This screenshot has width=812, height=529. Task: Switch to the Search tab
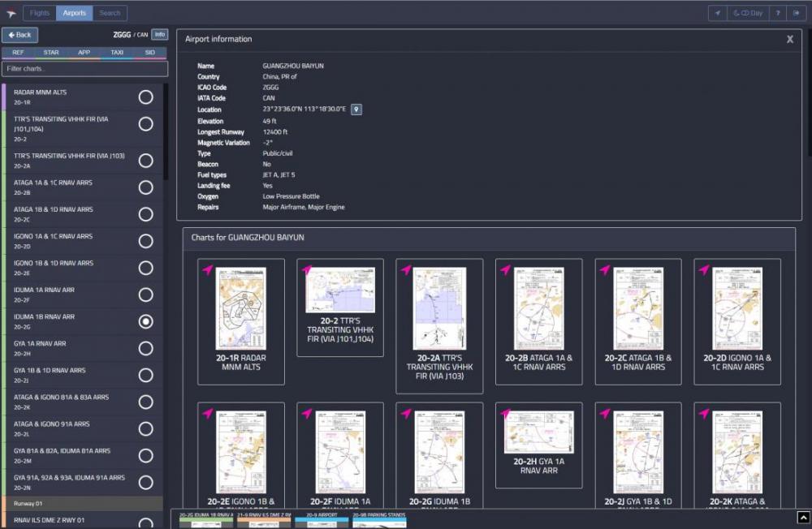(110, 13)
